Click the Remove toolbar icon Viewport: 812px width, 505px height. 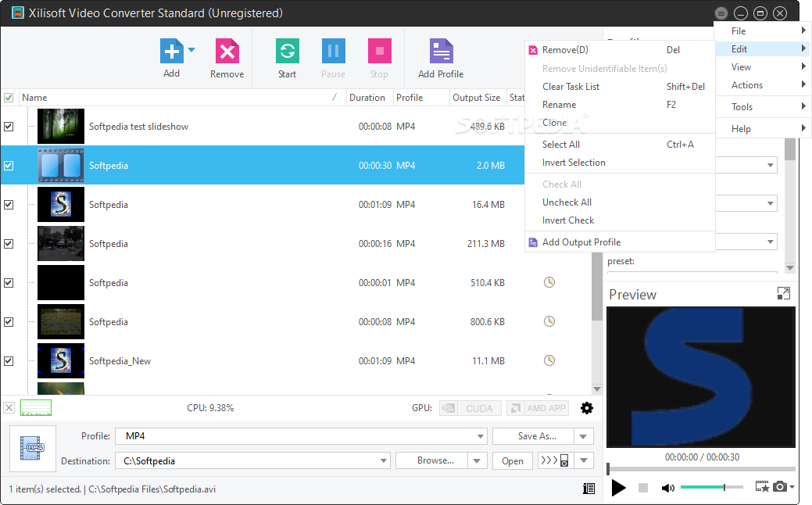click(227, 52)
